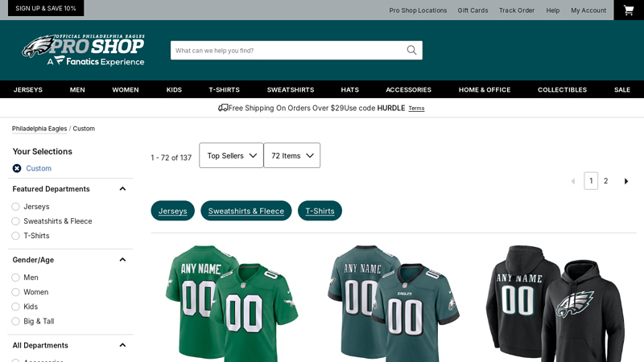This screenshot has height=362, width=644.
Task: Collapse the Gender/Age filter section
Action: point(122,260)
